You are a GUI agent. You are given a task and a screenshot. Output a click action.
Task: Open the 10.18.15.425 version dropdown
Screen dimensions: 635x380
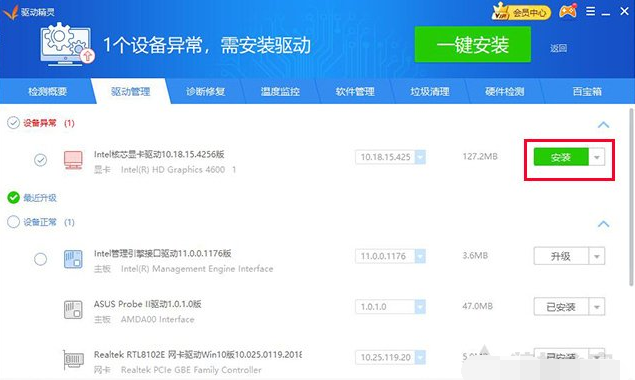pos(420,157)
